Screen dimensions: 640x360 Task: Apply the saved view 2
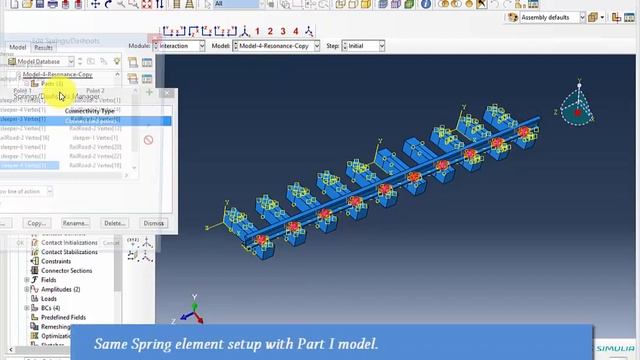pos(270,31)
